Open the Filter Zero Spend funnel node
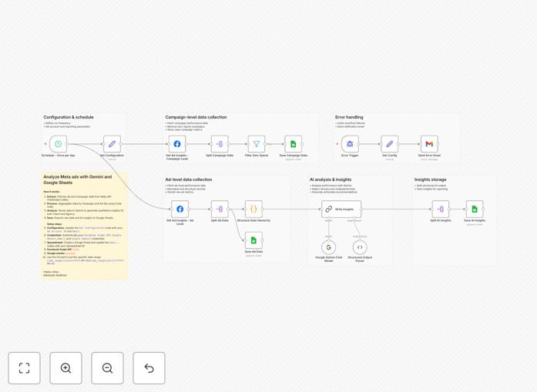 pyautogui.click(x=257, y=144)
